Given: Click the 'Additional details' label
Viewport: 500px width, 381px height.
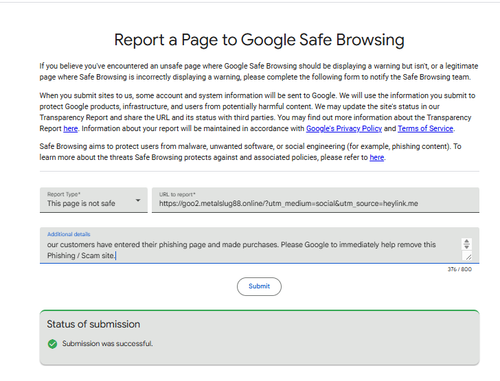Looking at the screenshot, I should (x=69, y=234).
